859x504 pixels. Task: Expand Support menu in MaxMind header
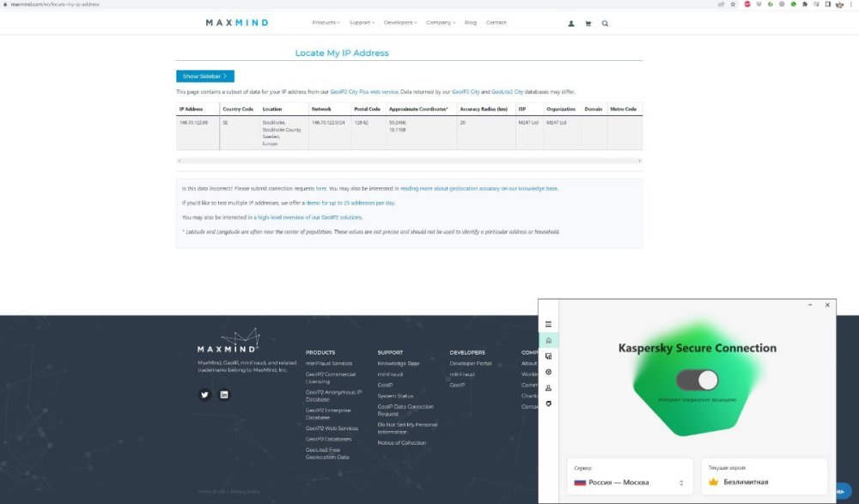[x=362, y=22]
